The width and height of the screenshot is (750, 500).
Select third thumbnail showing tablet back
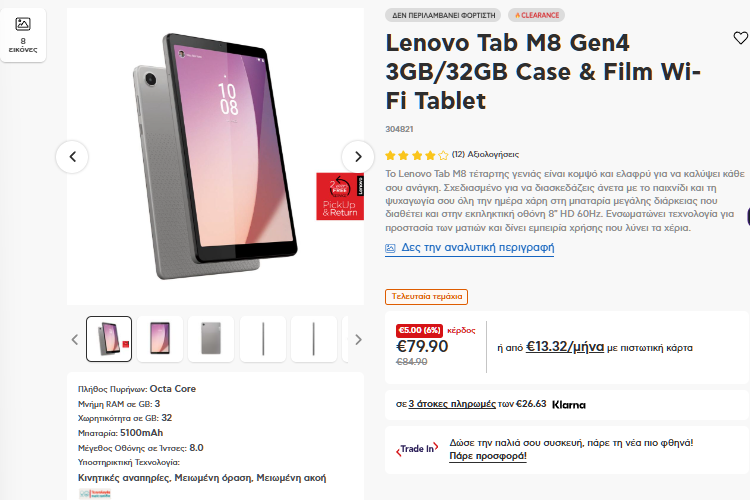pyautogui.click(x=211, y=339)
